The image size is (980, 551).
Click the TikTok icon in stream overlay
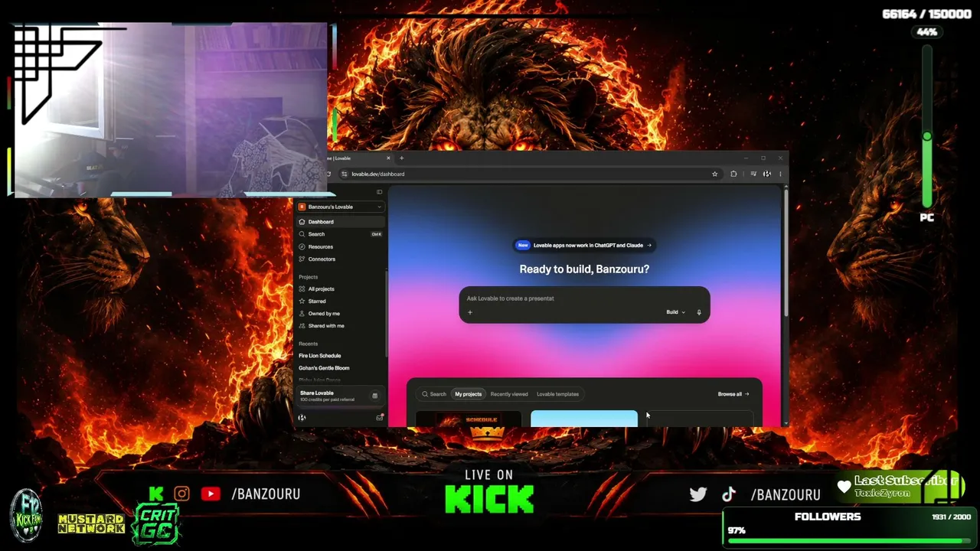tap(729, 494)
